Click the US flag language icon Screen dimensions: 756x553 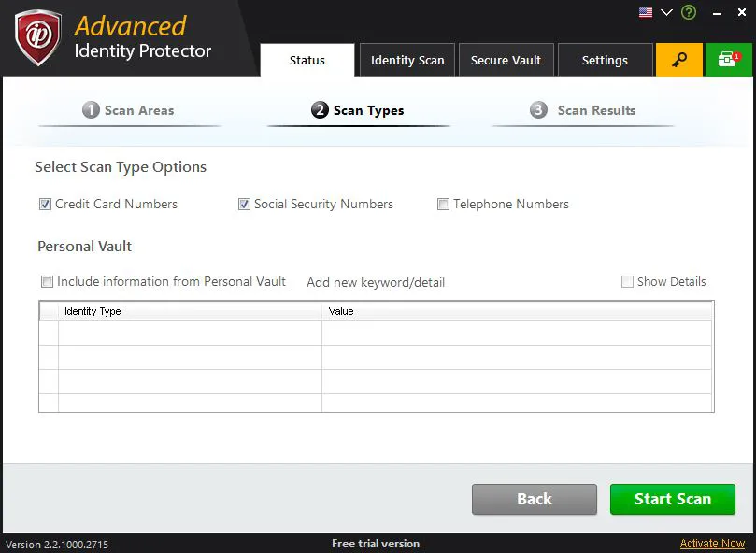(646, 12)
